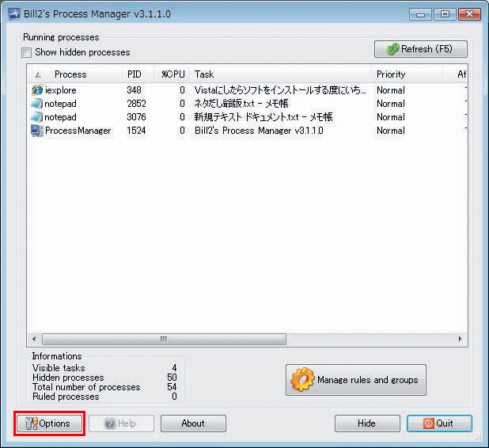The height and width of the screenshot is (448, 489).
Task: Click the 新規テキスト ドキュメント.txt task title
Action: point(263,117)
